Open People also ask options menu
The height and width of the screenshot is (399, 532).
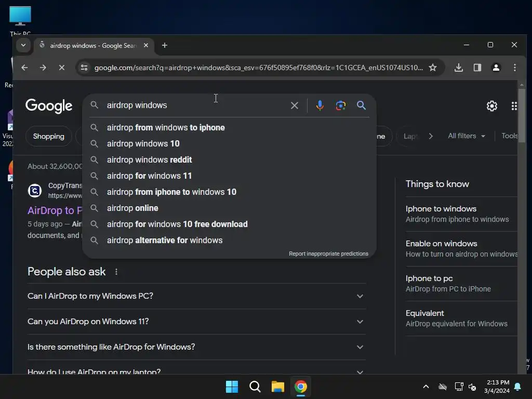[116, 272]
